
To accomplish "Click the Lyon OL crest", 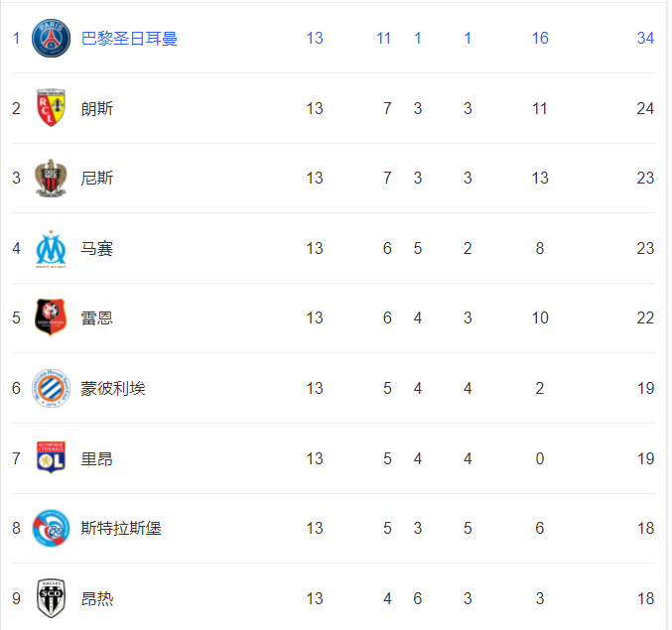I will tap(51, 457).
